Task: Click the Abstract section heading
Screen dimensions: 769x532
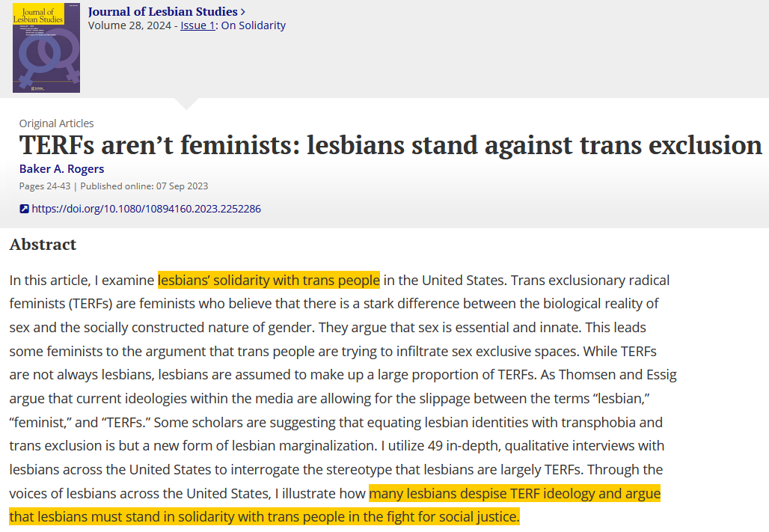Action: click(x=43, y=245)
